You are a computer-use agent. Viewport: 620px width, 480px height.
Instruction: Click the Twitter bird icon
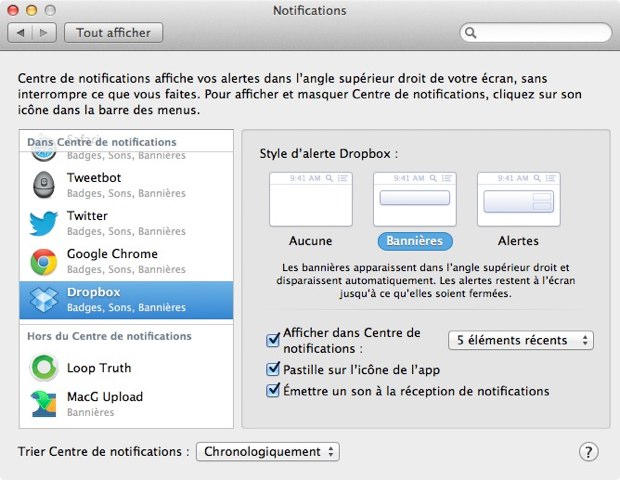pyautogui.click(x=43, y=223)
